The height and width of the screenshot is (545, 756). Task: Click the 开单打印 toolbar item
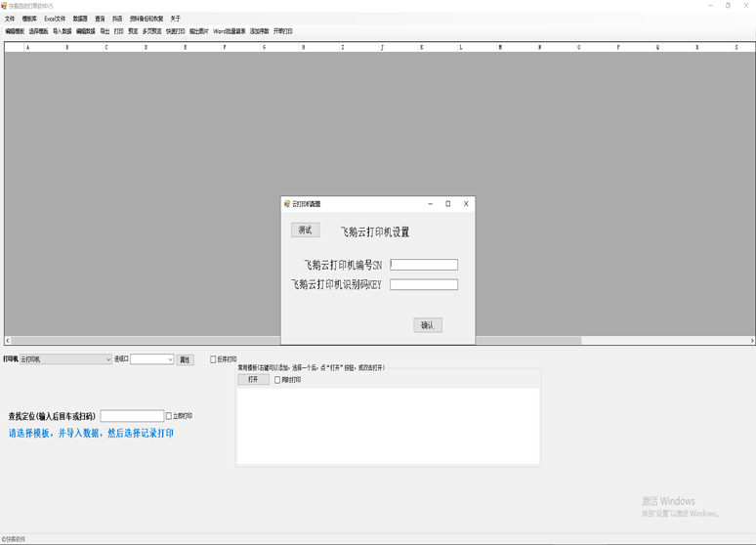coord(282,31)
